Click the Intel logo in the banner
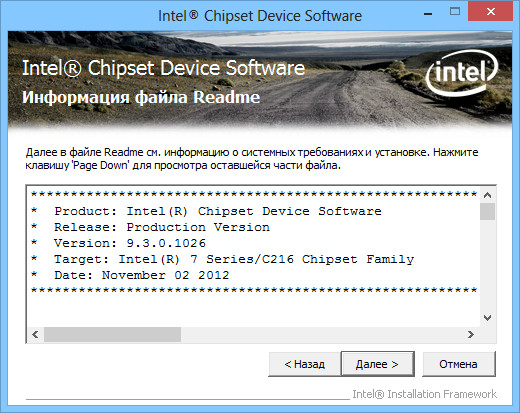520x413 pixels. 462,72
